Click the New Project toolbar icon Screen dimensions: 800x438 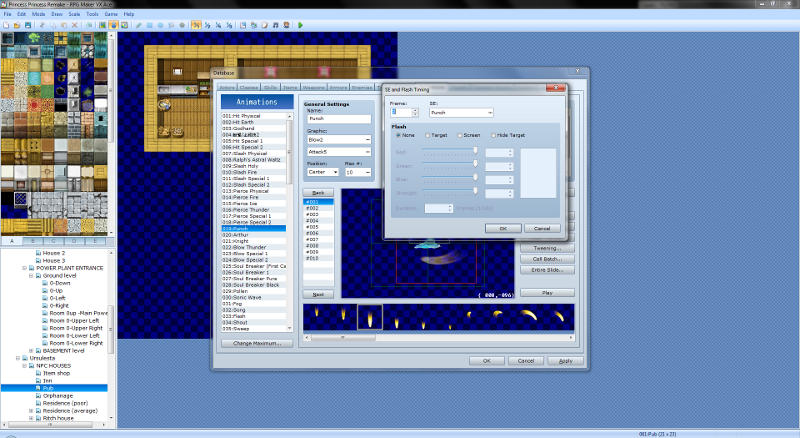(5, 24)
